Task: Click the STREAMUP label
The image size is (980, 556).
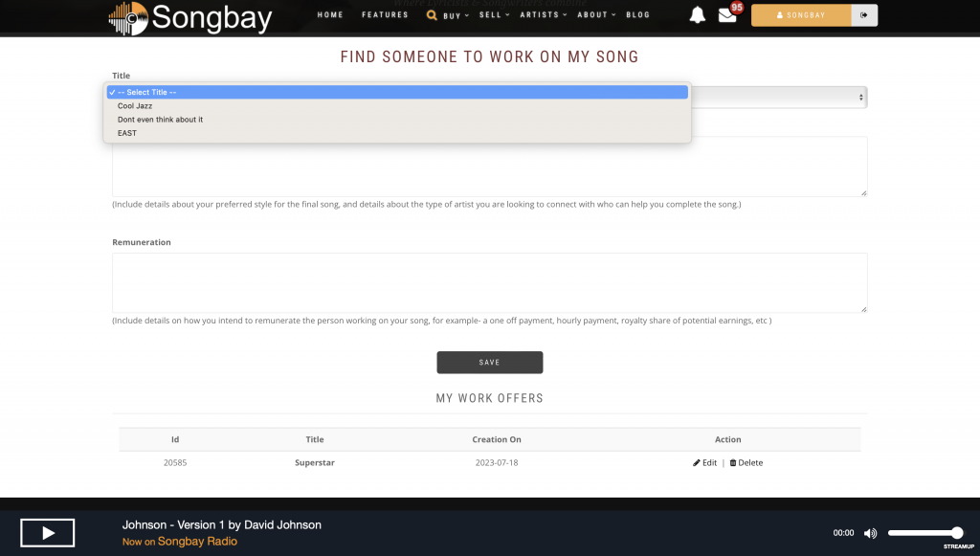Action: point(959,546)
